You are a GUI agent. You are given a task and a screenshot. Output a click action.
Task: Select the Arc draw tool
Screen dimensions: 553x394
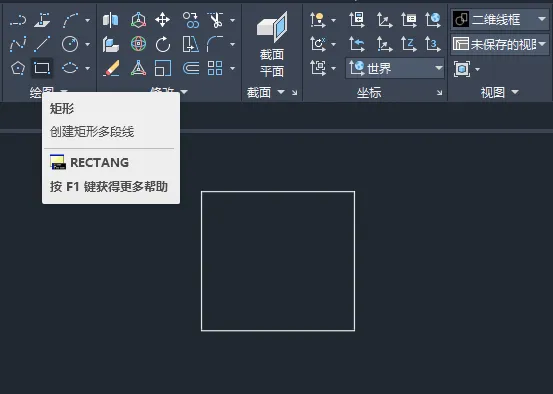[70, 20]
